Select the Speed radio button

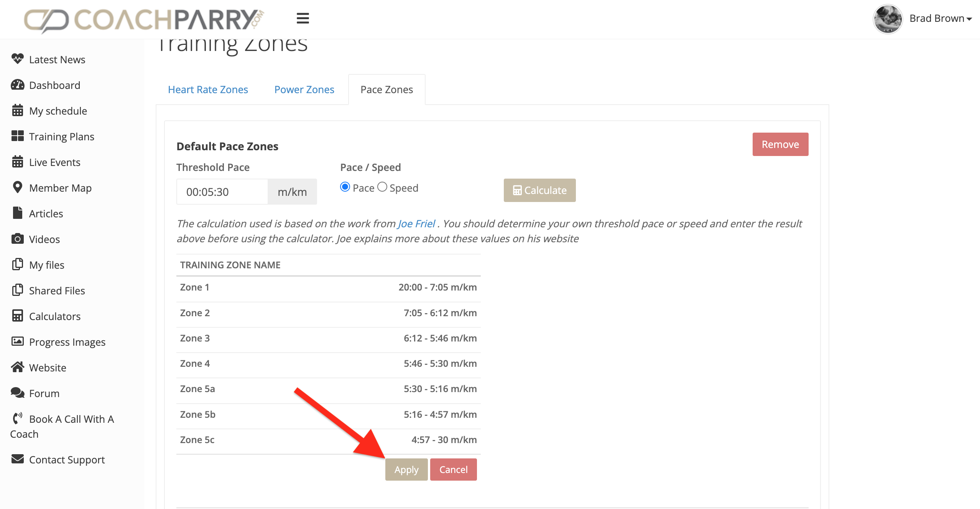(x=382, y=187)
